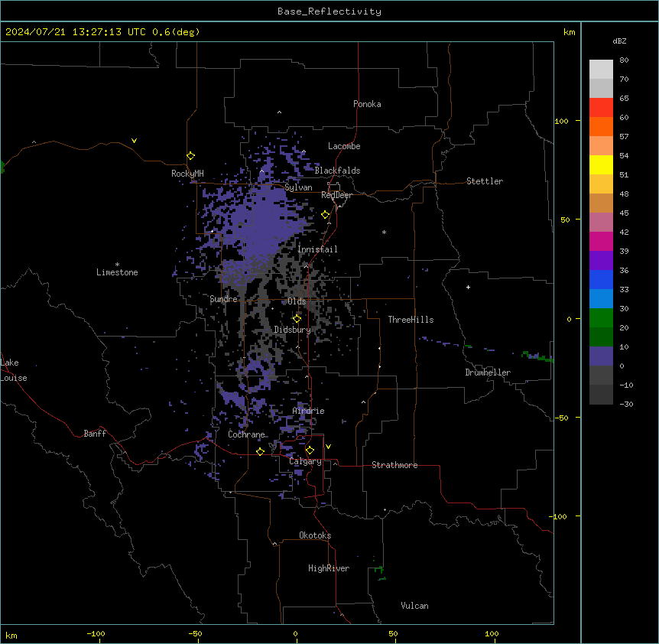The height and width of the screenshot is (644, 659).
Task: Click the asterisk marker east of Innisfail
Action: coord(384,232)
